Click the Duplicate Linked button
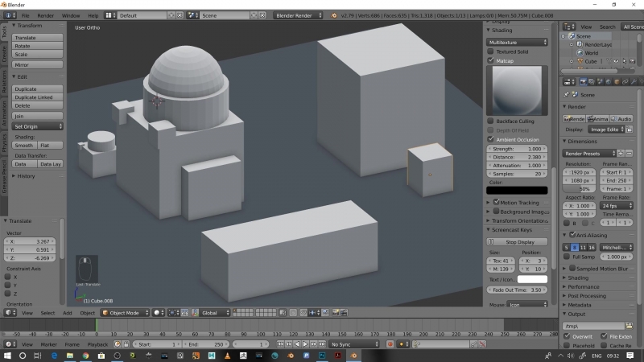This screenshot has width=644, height=362. (x=37, y=97)
